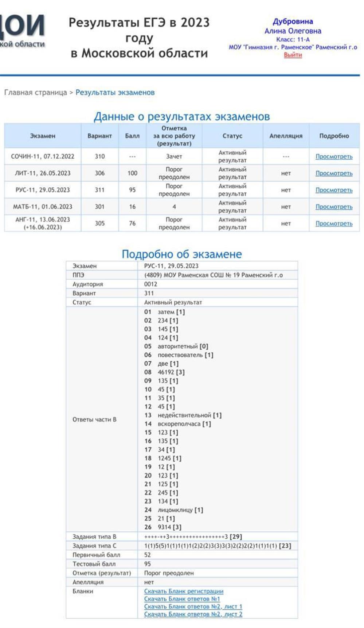Select the МАТБ-11, 01.06.2023 cell
This screenshot has height=628, width=364.
pyautogui.click(x=43, y=207)
